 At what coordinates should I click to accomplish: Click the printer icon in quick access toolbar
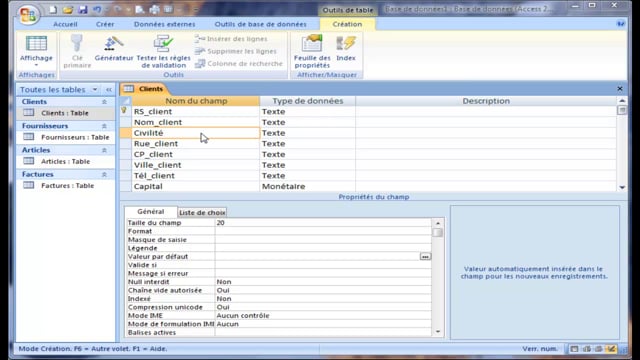coord(154,9)
